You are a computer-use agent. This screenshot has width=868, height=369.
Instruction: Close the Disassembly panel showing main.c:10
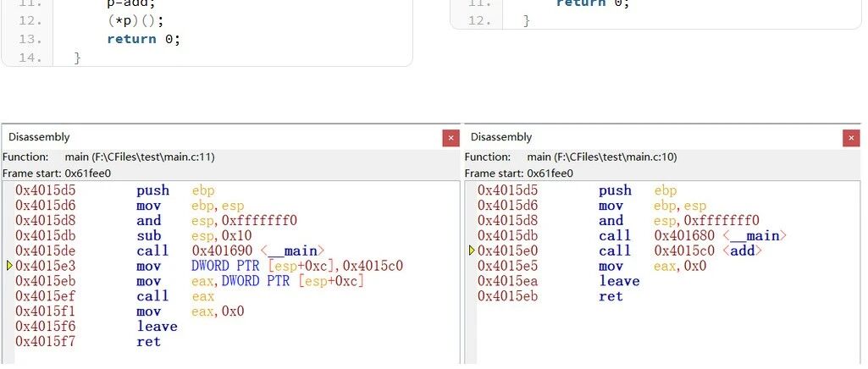[x=851, y=137]
